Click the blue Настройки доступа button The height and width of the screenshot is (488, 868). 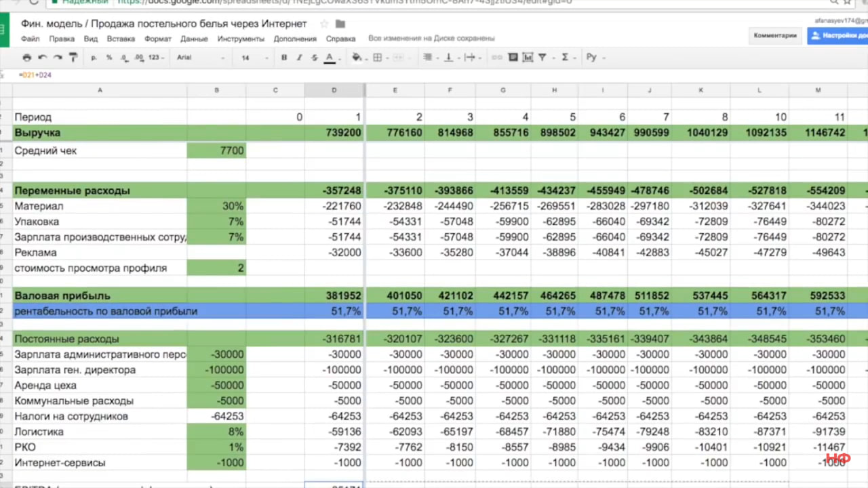click(x=840, y=35)
